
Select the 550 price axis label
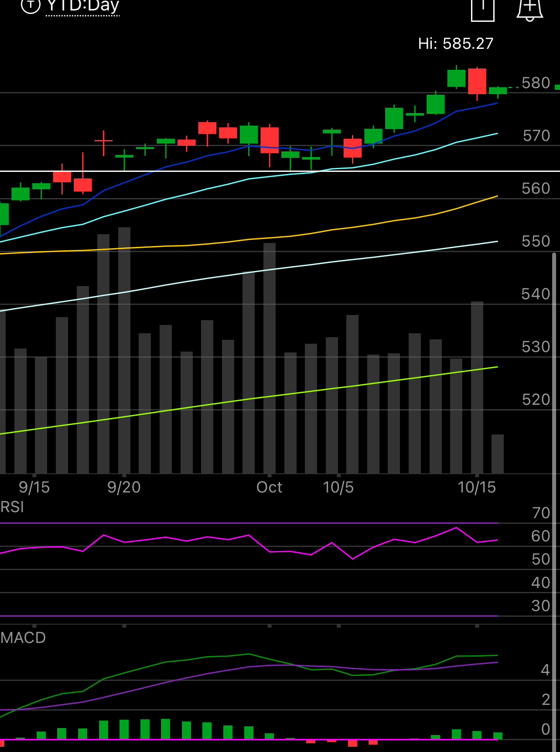click(536, 241)
